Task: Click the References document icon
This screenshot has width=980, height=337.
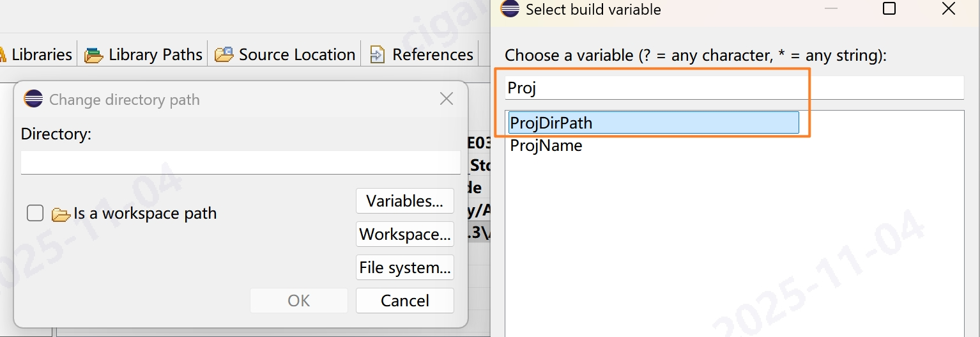Action: tap(378, 55)
